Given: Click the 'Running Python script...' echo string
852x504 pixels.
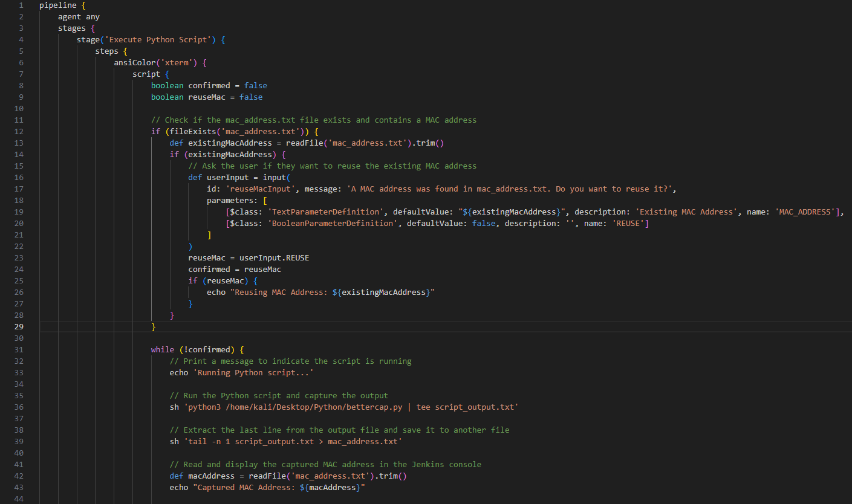Looking at the screenshot, I should pos(253,373).
